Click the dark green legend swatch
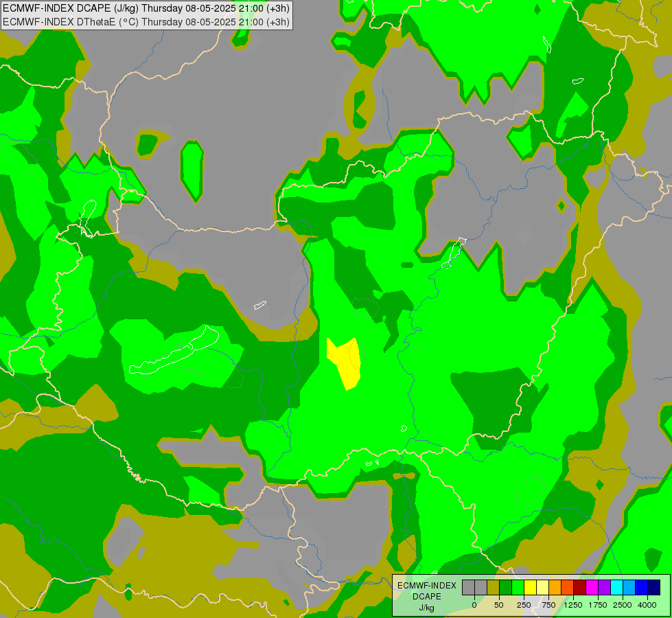 click(506, 588)
